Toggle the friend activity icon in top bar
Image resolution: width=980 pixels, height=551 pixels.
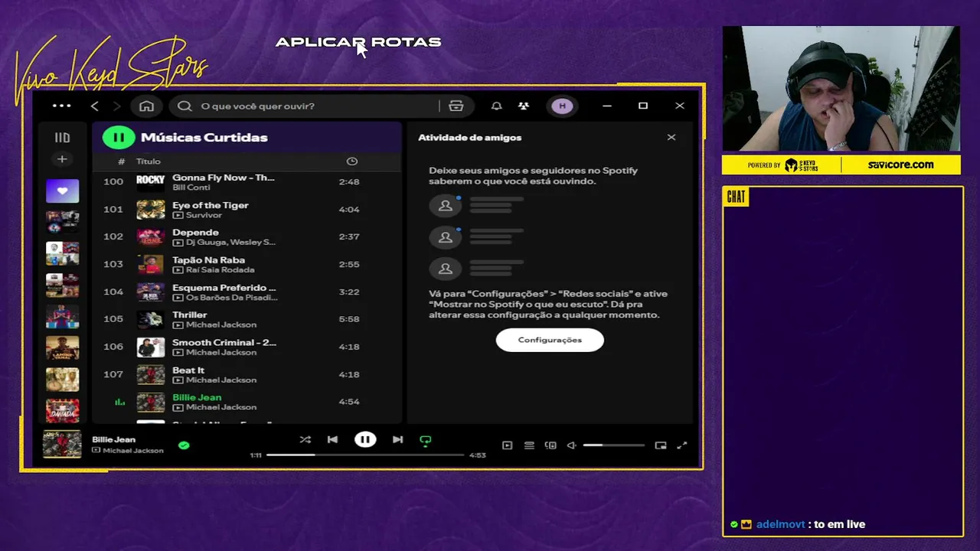click(x=524, y=106)
